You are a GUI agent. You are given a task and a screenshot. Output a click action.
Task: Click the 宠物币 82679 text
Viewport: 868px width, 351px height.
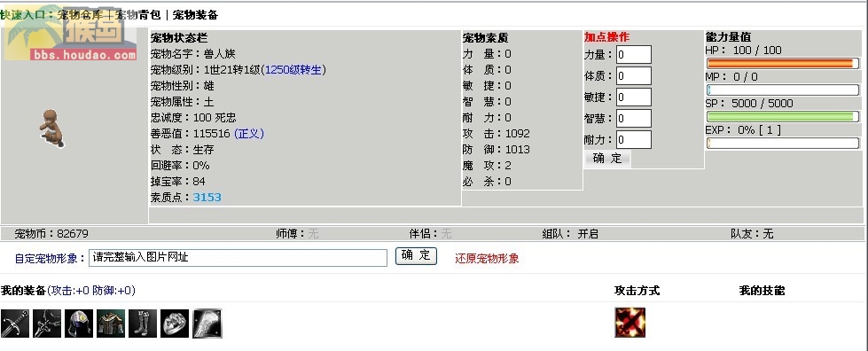tap(51, 234)
